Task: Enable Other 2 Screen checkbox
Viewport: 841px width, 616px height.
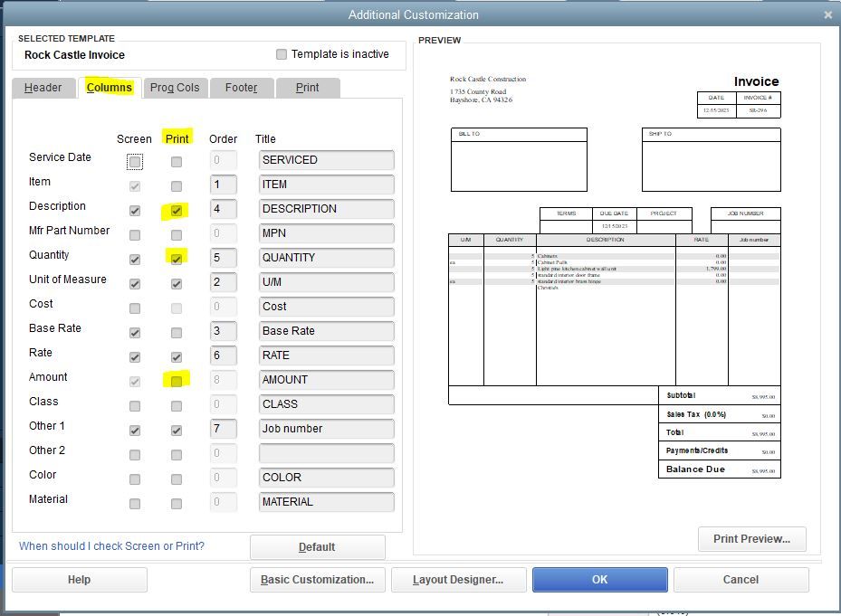Action: click(x=135, y=455)
